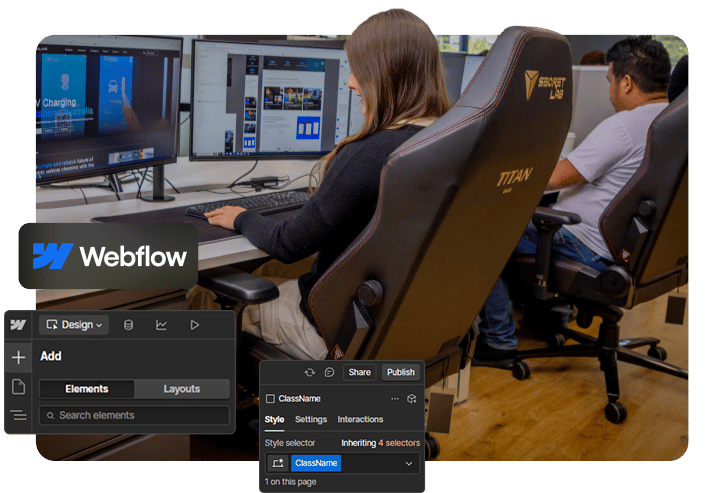Switch to the Style tab
This screenshot has height=493, width=723.
274,419
